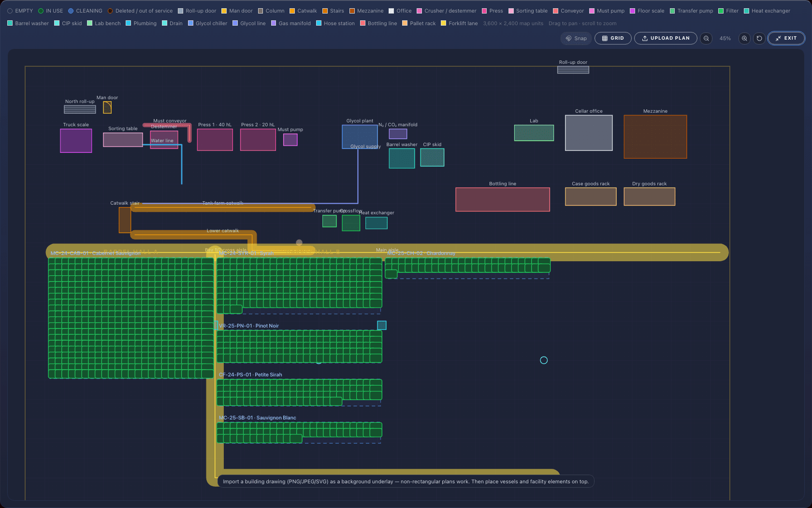Toggle the GRID button
The width and height of the screenshot is (812, 508).
point(613,38)
